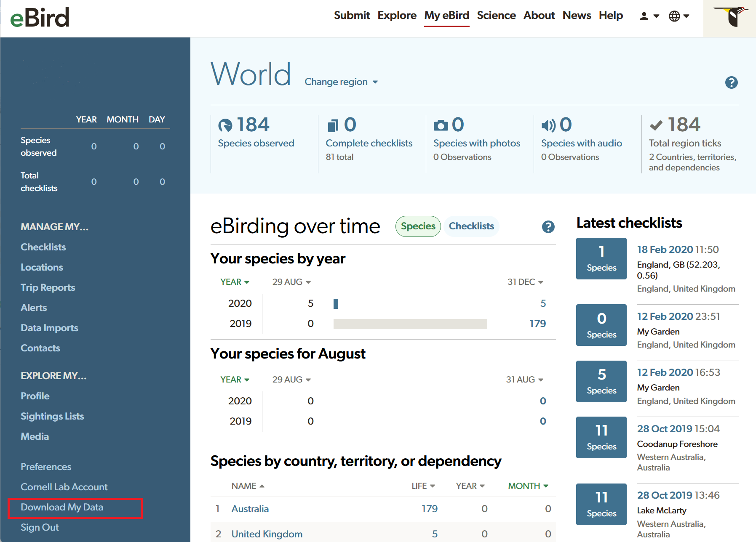756x542 pixels.
Task: Click 2019 species total 179
Action: click(x=537, y=324)
